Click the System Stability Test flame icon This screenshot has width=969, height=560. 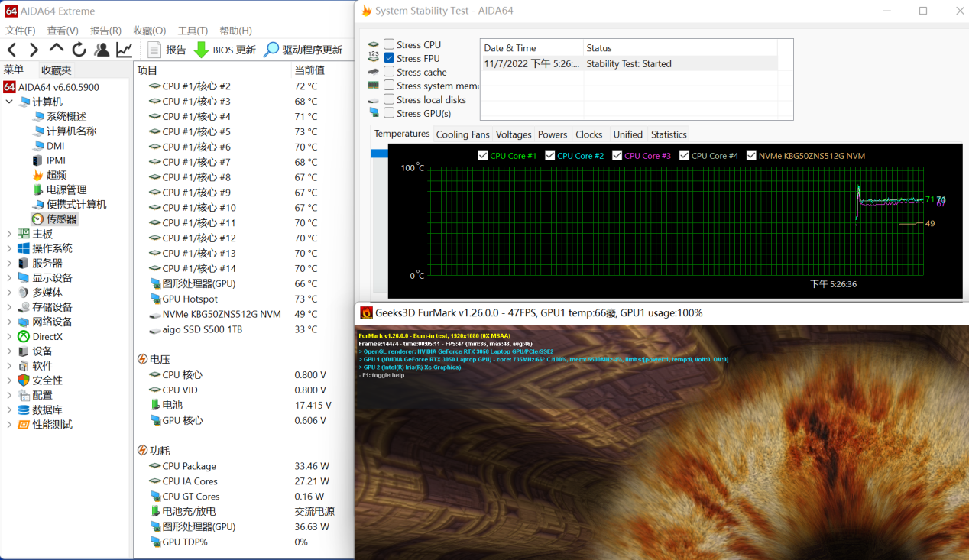pos(367,11)
